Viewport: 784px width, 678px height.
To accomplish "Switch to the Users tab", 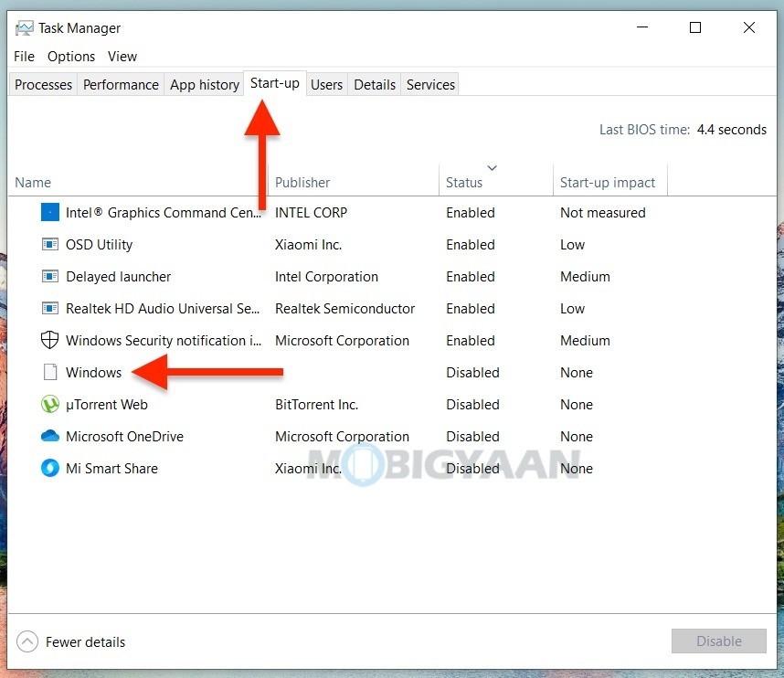I will 326,84.
